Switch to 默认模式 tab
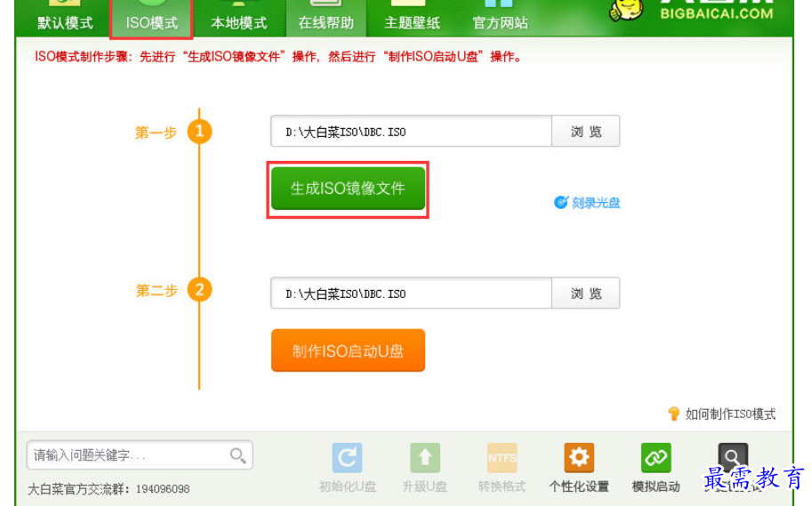The width and height of the screenshot is (812, 506). pyautogui.click(x=65, y=19)
